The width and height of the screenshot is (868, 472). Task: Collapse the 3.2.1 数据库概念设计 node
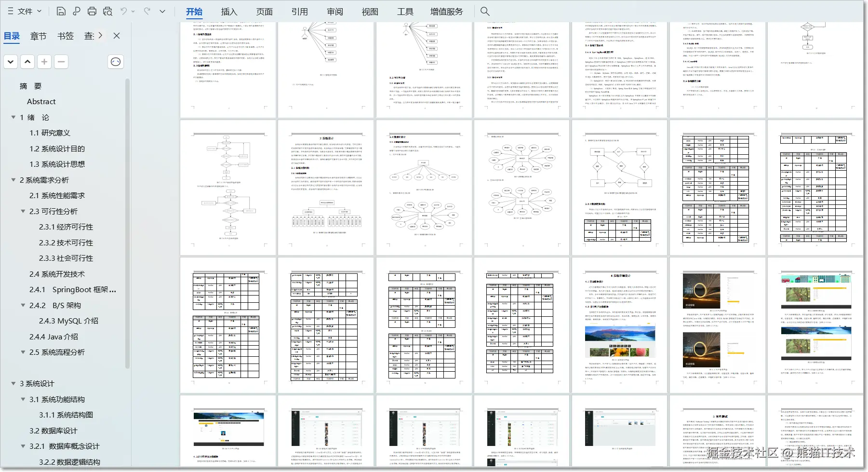[23, 446]
